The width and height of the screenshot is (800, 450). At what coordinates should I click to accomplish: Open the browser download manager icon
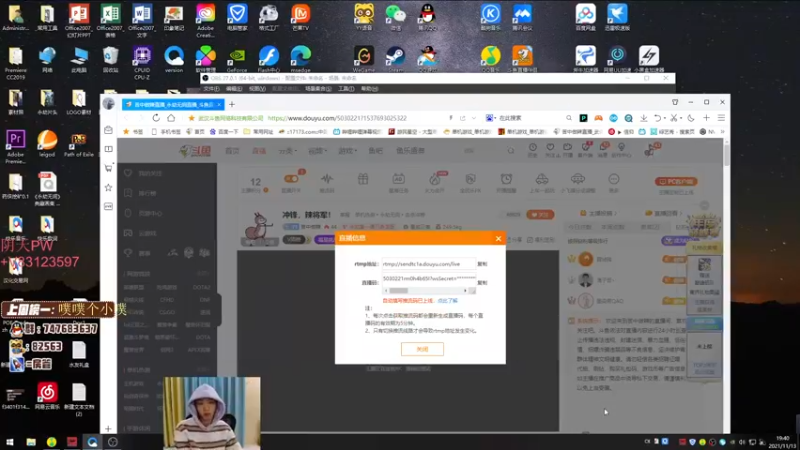click(644, 118)
